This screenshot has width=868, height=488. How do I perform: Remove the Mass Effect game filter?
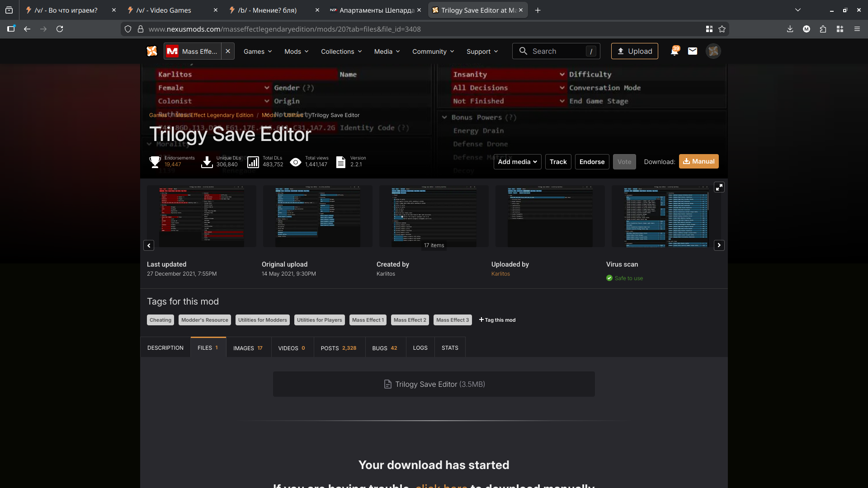pyautogui.click(x=228, y=52)
